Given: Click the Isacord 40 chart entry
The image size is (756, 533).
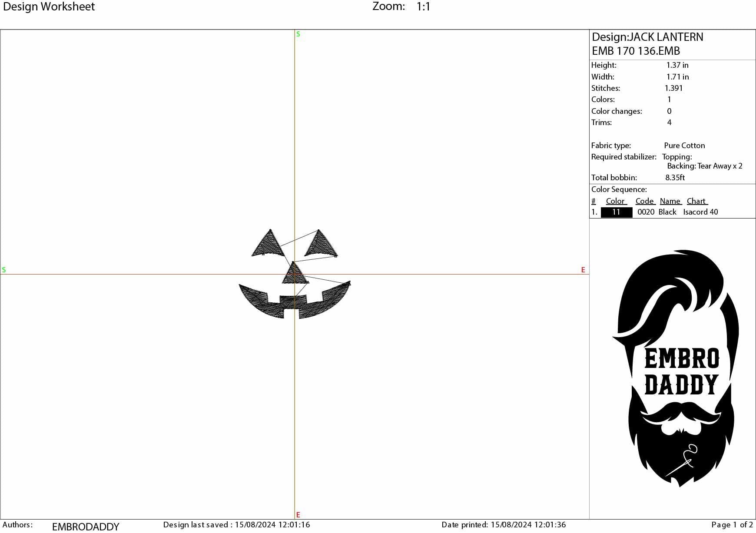Looking at the screenshot, I should coord(701,212).
